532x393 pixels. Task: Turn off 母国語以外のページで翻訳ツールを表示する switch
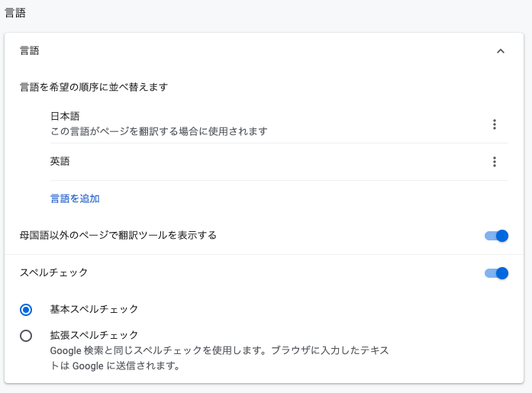point(496,236)
